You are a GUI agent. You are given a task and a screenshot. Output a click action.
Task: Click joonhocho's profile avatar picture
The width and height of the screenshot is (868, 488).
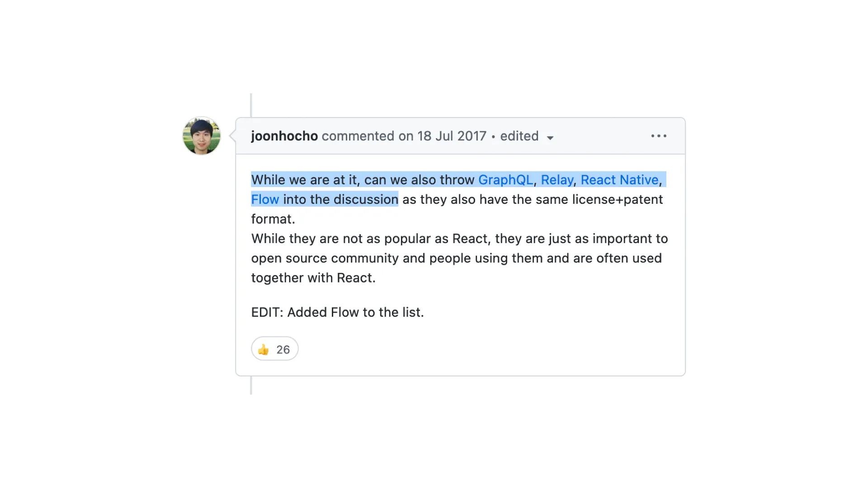(202, 136)
